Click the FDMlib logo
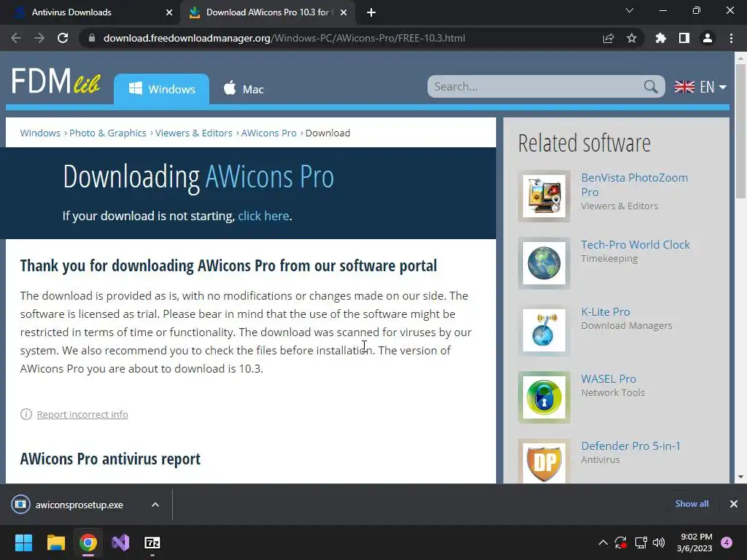The image size is (747, 560). [55, 80]
